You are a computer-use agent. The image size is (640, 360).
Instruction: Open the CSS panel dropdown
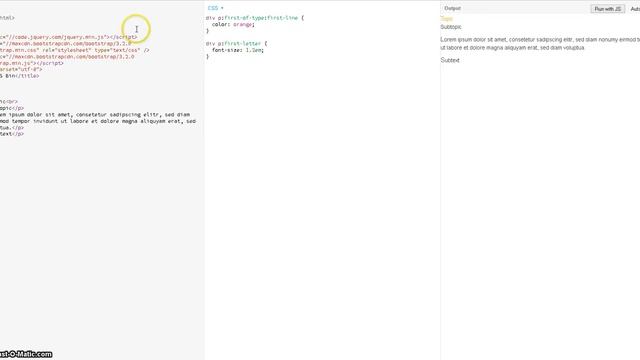(x=216, y=8)
